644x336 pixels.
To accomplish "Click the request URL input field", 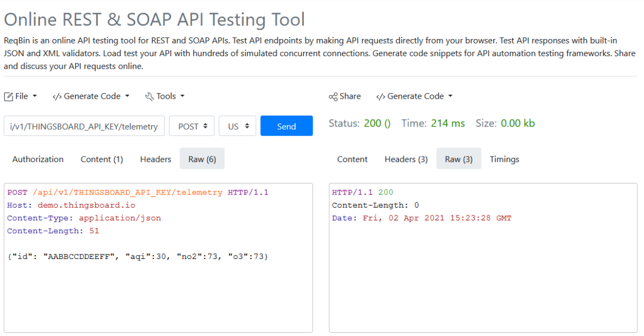I will click(84, 126).
